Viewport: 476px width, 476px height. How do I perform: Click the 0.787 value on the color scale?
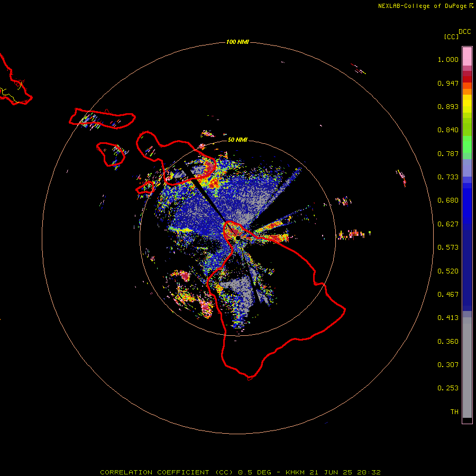pos(448,153)
